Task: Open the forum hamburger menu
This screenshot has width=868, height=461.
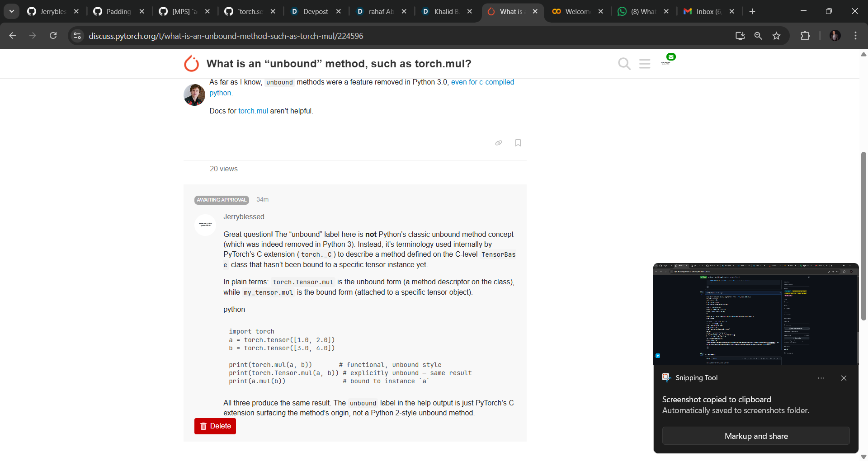Action: tap(645, 64)
